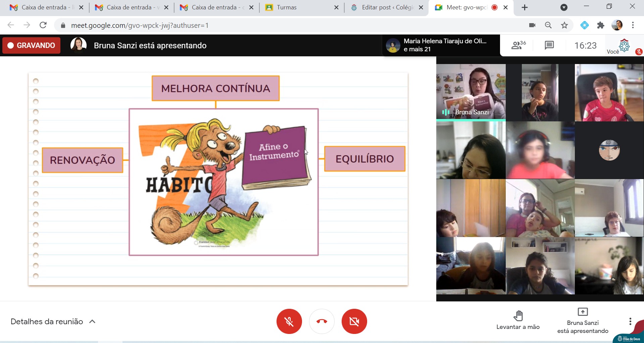This screenshot has height=343, width=644.
Task: Click the camera permission icon in address bar
Action: coord(532,25)
